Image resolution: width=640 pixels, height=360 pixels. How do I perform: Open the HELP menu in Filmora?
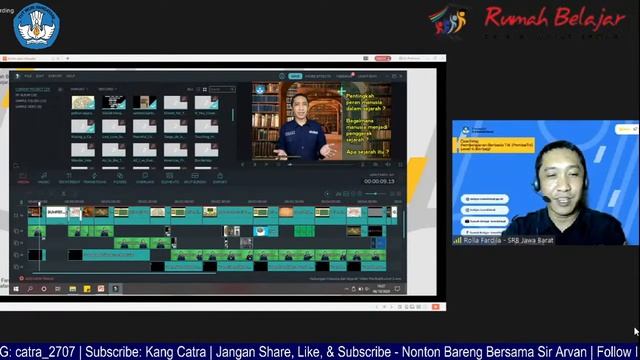click(x=71, y=76)
